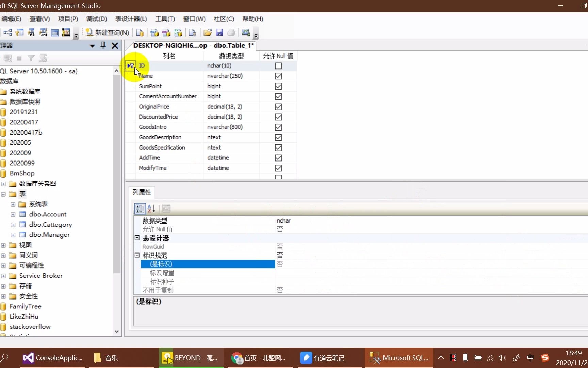The width and height of the screenshot is (588, 368).
Task: Click the disconnect icon in Object Explorer toolbar
Action: (7, 58)
